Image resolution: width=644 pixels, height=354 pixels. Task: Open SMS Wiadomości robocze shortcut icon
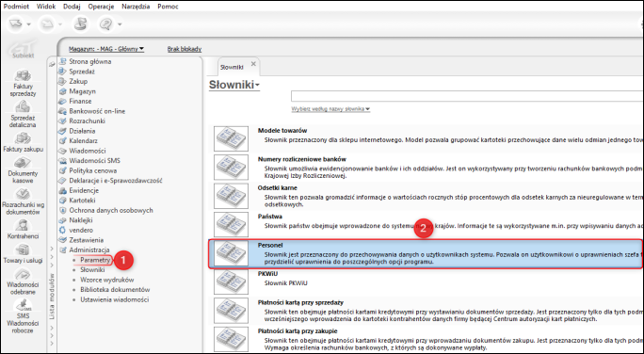[x=23, y=306]
